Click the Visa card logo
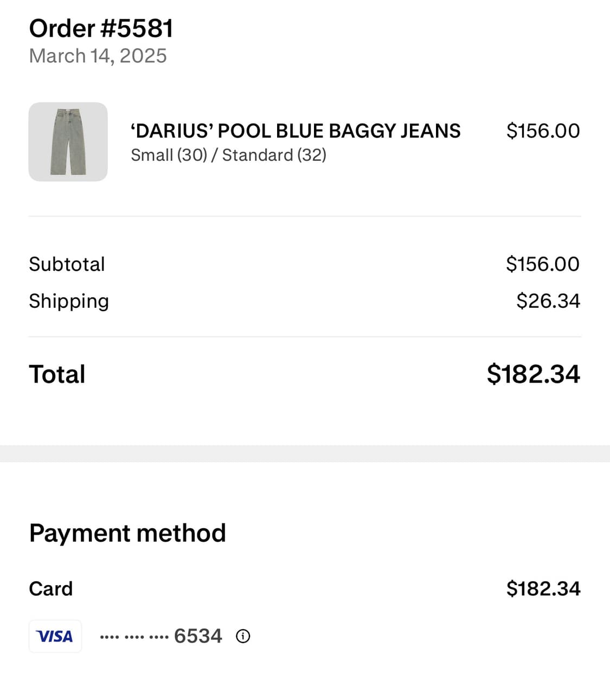 click(x=55, y=636)
